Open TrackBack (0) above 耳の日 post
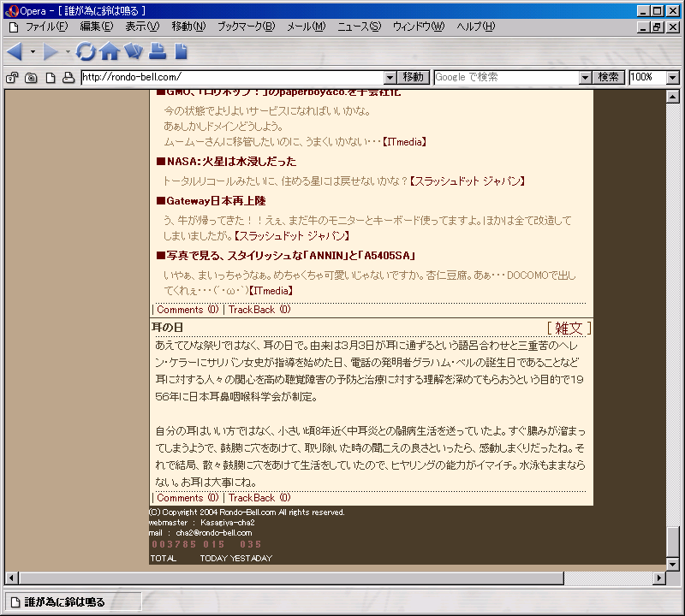The height and width of the screenshot is (616, 685). [x=259, y=310]
